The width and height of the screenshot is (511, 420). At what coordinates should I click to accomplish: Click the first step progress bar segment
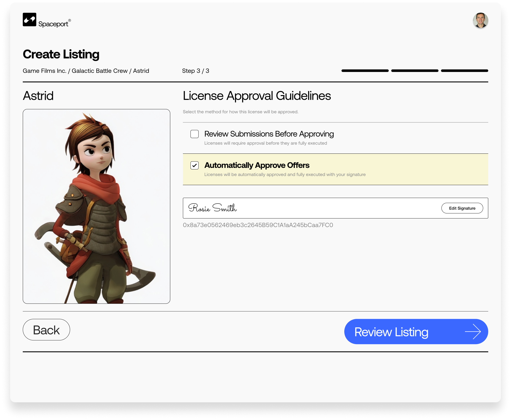coord(365,71)
